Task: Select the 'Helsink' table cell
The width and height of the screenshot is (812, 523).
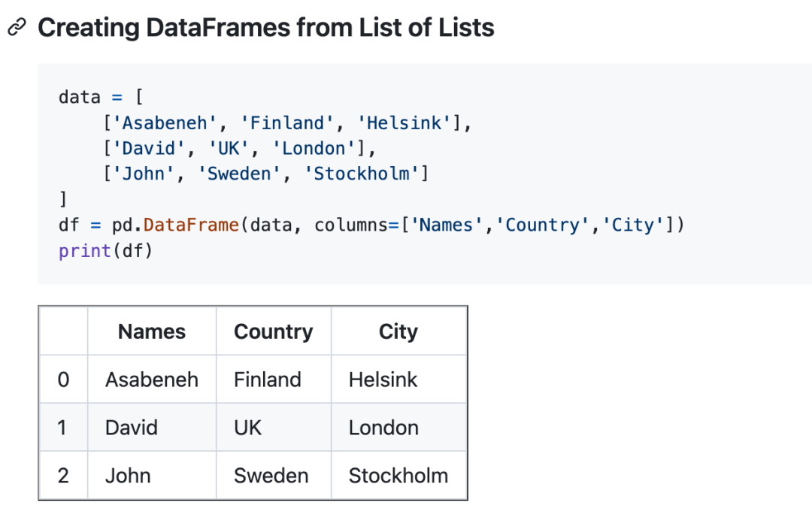Action: [x=398, y=379]
